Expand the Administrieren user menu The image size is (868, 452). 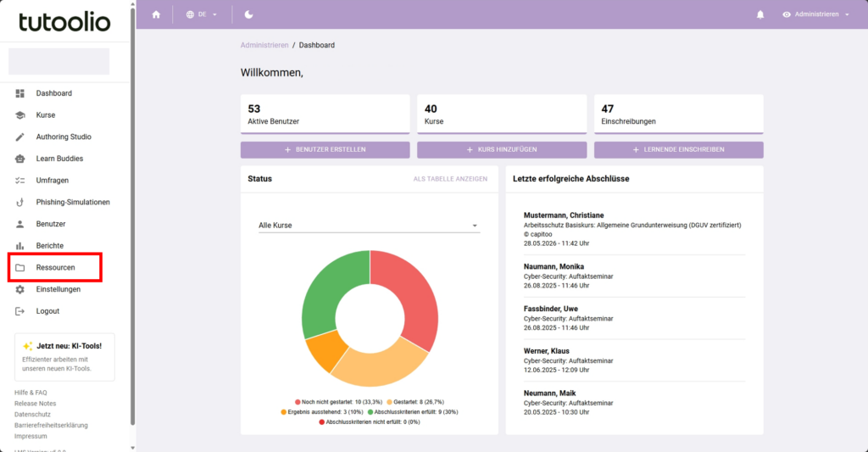[815, 14]
